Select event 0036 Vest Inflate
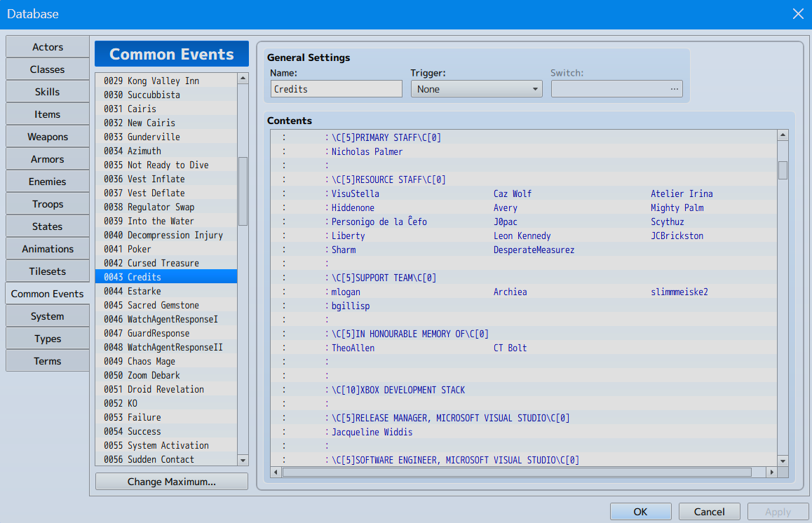The image size is (812, 523). pyautogui.click(x=166, y=179)
